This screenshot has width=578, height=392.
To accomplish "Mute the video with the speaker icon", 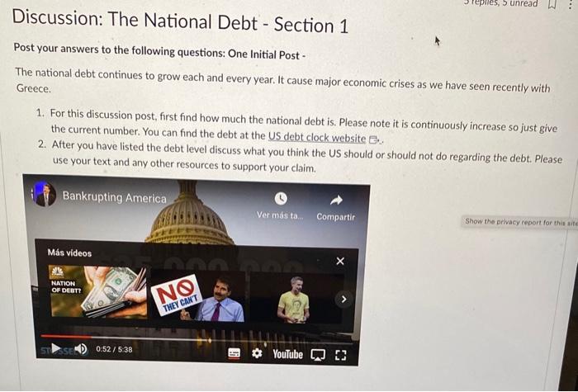I will coord(81,348).
